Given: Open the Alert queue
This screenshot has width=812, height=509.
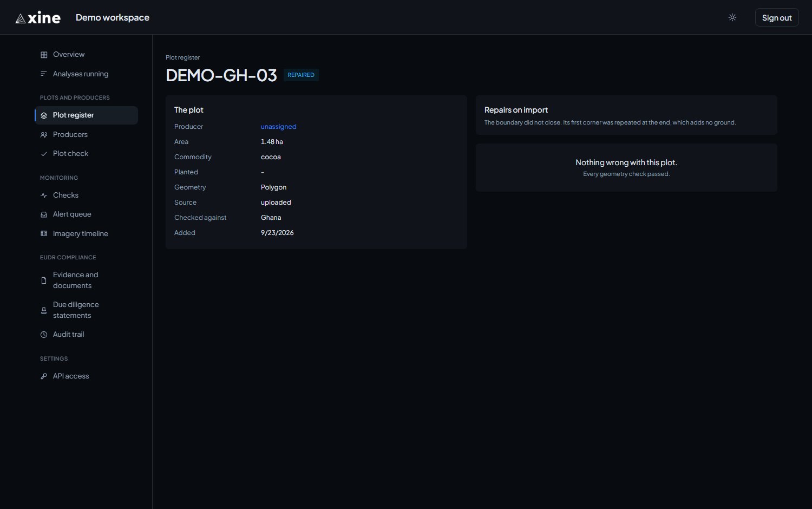Looking at the screenshot, I should coord(87,214).
